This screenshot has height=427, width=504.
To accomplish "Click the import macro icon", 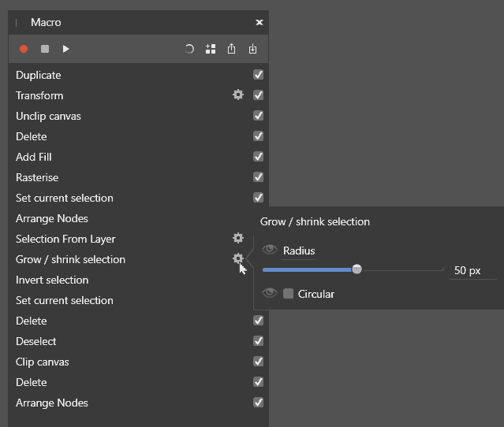I will 252,49.
